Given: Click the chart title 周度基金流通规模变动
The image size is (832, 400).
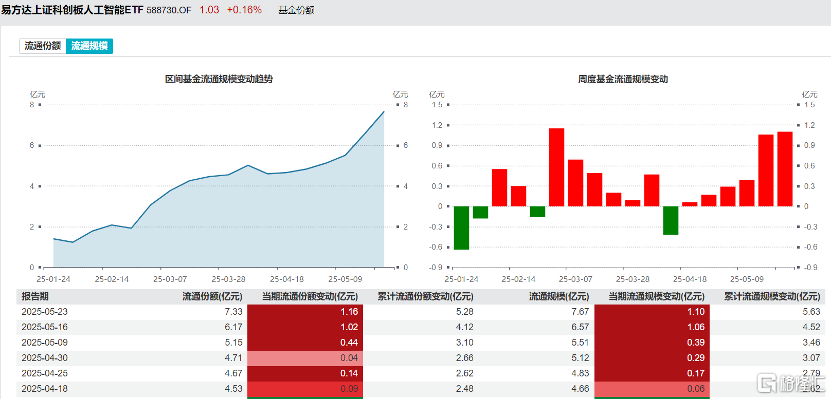Looking at the screenshot, I should [x=622, y=79].
